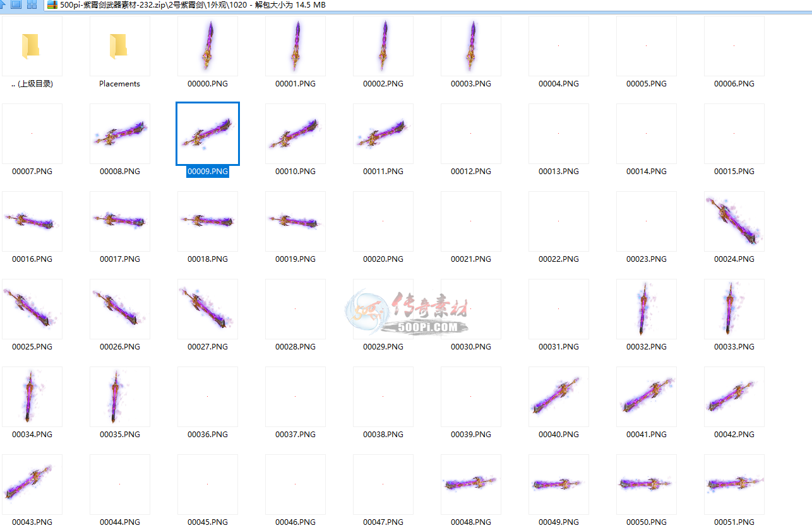Viewport: 812px width, 528px height.
Task: Switch to list view using the toolbar icon
Action: (x=16, y=5)
